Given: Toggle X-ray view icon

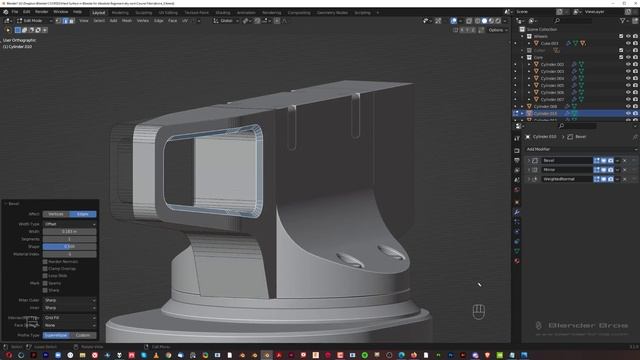Looking at the screenshot, I should 469,20.
